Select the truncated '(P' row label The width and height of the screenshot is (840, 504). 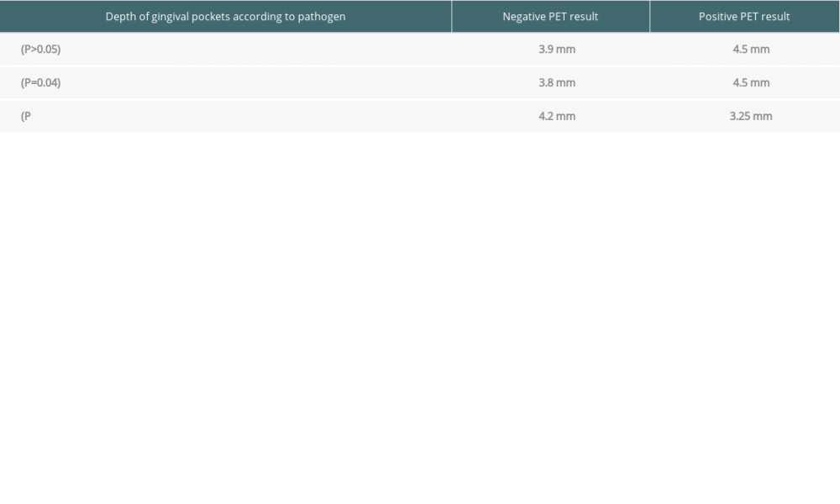(26, 116)
